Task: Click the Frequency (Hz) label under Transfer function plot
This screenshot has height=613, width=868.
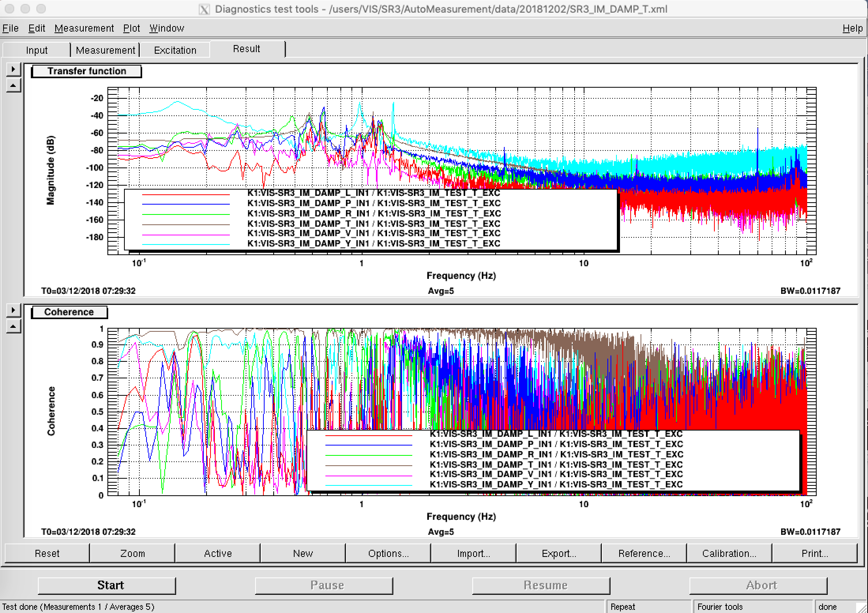Action: (x=461, y=276)
